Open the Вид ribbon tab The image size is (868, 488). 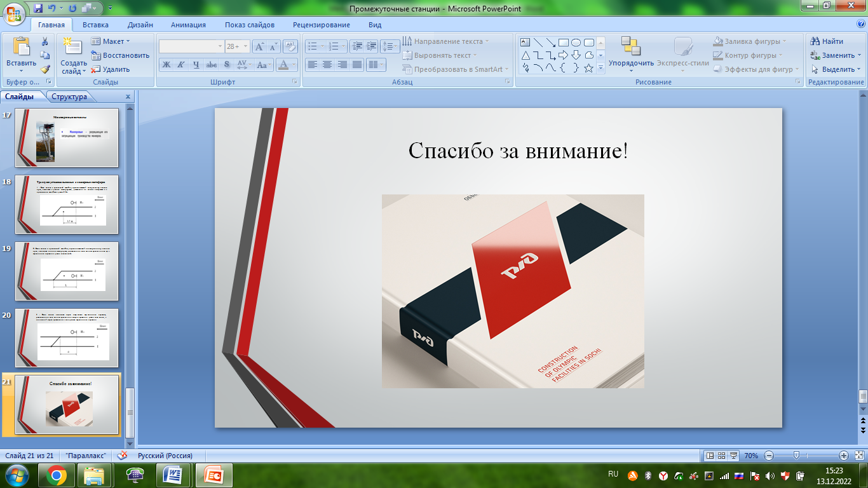tap(375, 25)
